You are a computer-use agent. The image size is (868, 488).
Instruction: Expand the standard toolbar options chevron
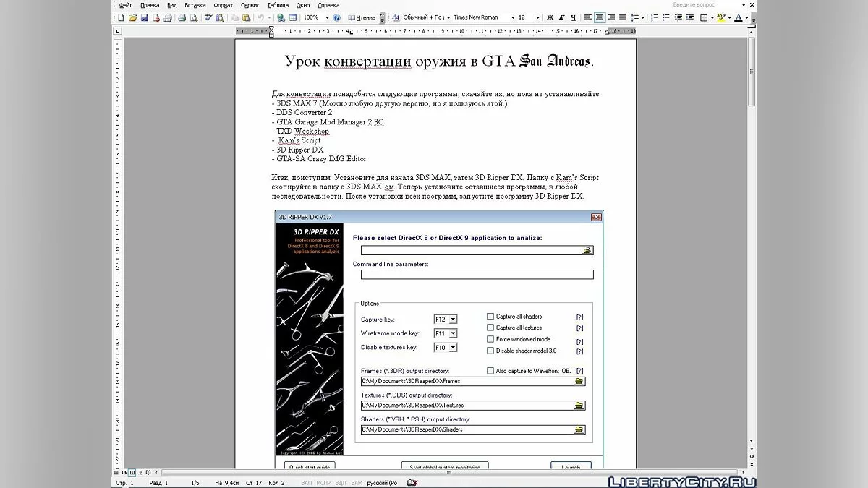382,17
